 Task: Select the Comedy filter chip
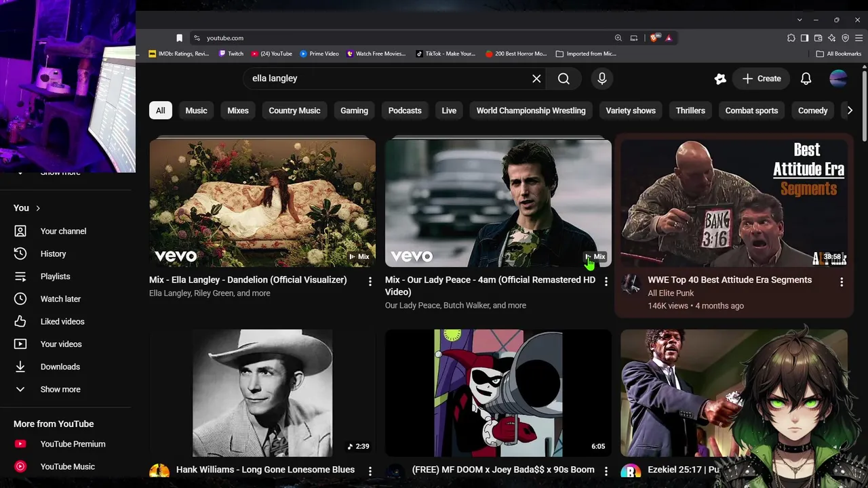[x=812, y=110]
